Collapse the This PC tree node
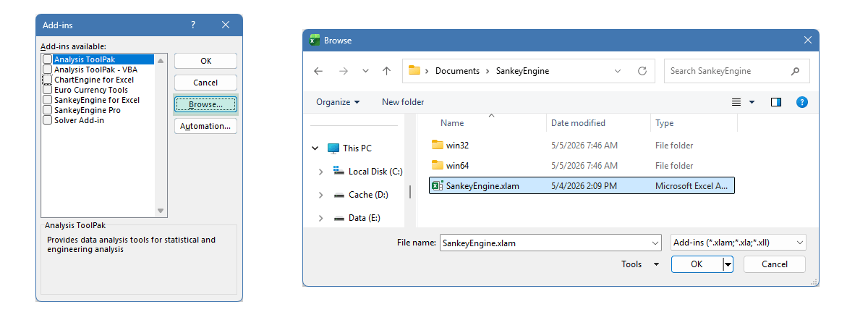Viewport: 868px width, 315px height. 315,148
